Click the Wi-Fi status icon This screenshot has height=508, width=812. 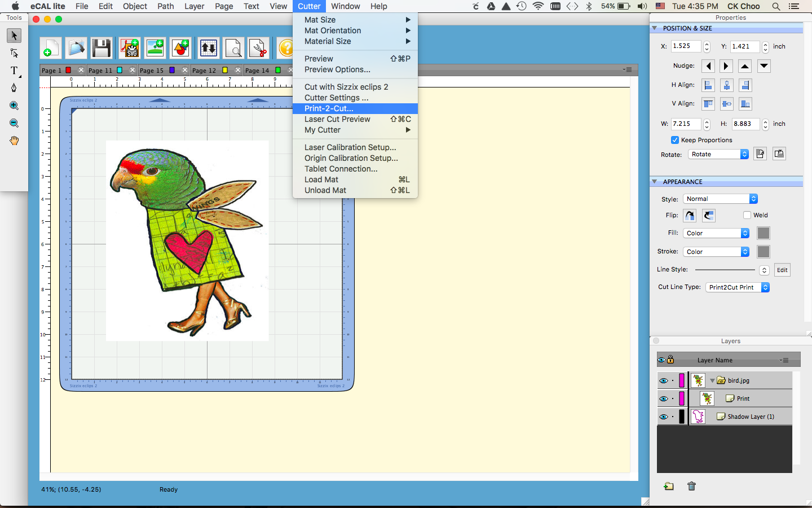[x=538, y=6]
